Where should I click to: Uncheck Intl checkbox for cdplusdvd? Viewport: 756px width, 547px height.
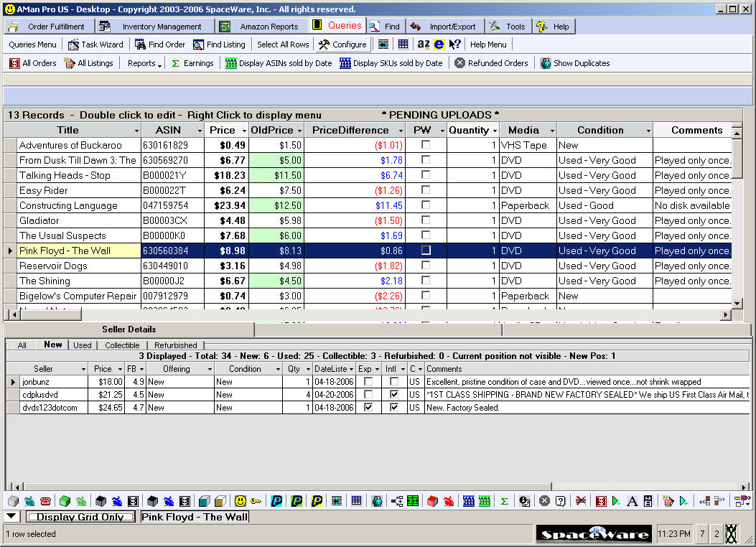[x=394, y=395]
